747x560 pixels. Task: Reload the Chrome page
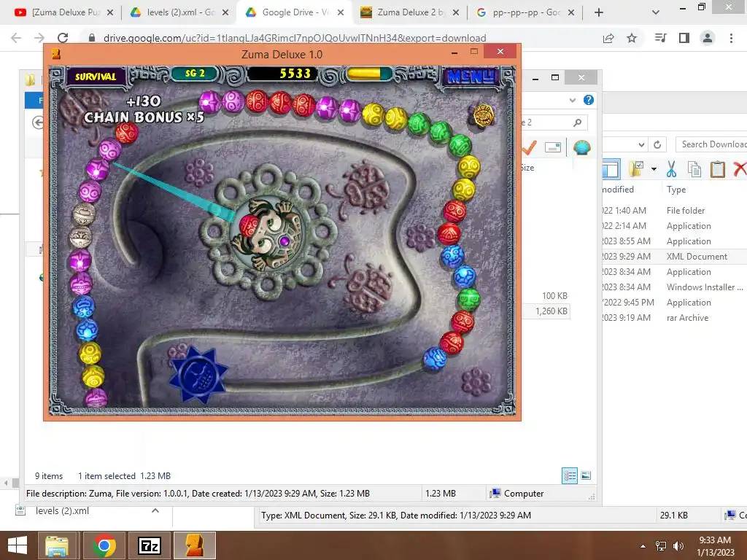click(63, 38)
